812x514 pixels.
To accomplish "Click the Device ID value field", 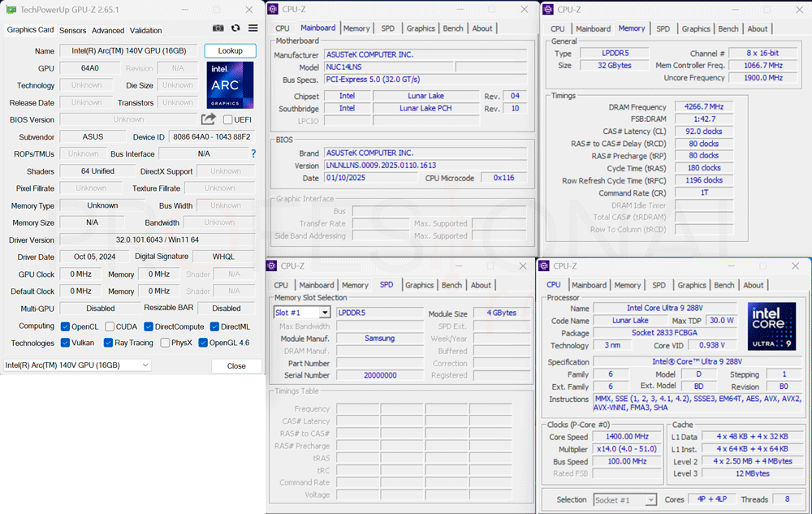I will pyautogui.click(x=212, y=136).
